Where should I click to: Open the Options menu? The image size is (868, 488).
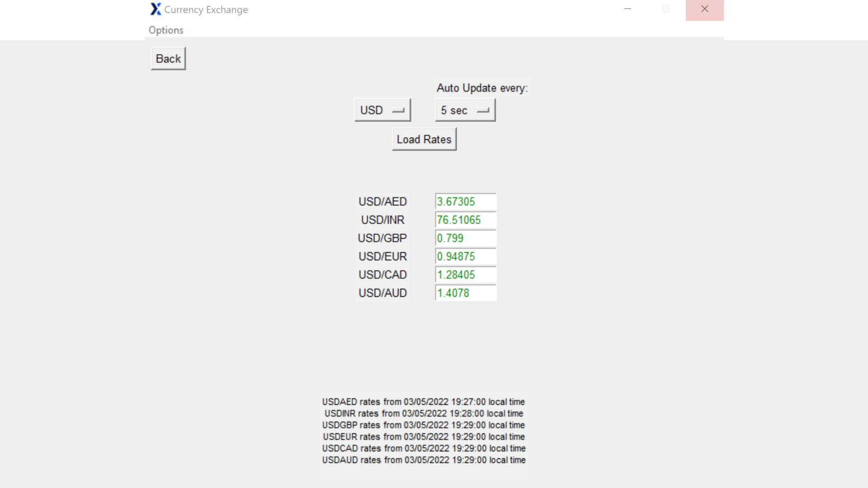coord(166,30)
